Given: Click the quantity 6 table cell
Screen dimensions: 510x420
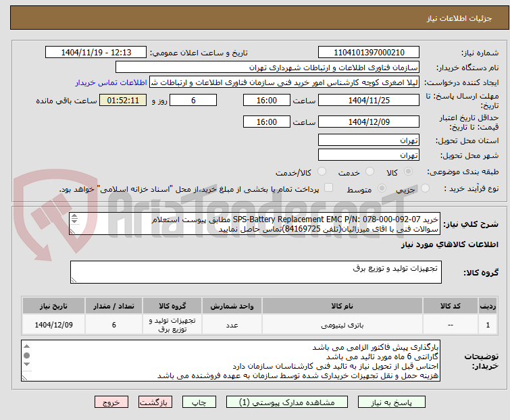Looking at the screenshot, I should [114, 325].
